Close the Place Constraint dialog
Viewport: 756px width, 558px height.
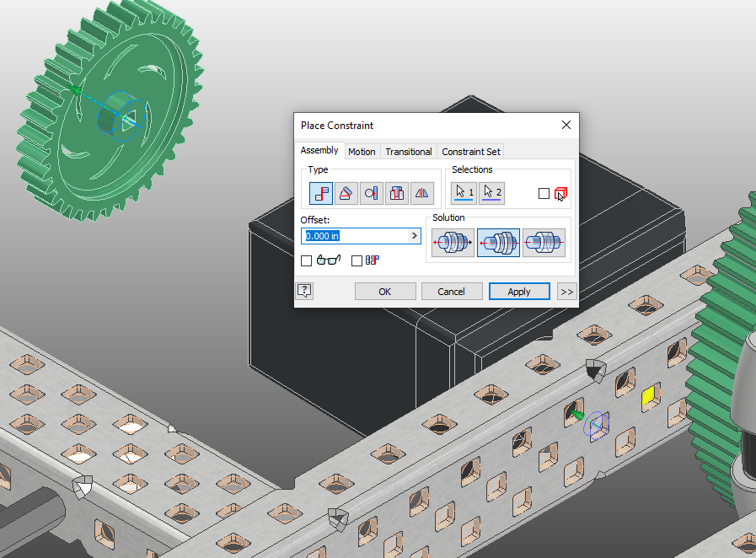click(566, 125)
